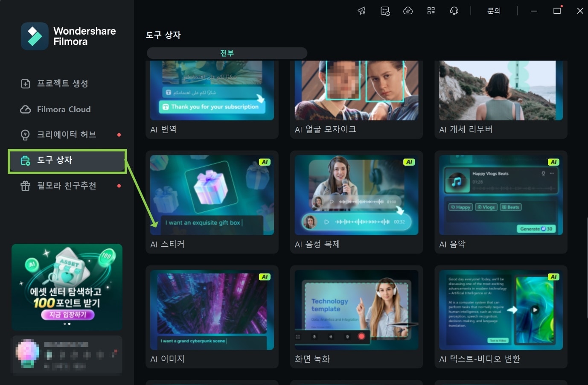Click the AI badge on AI 이미지 card
588x385 pixels.
265,277
